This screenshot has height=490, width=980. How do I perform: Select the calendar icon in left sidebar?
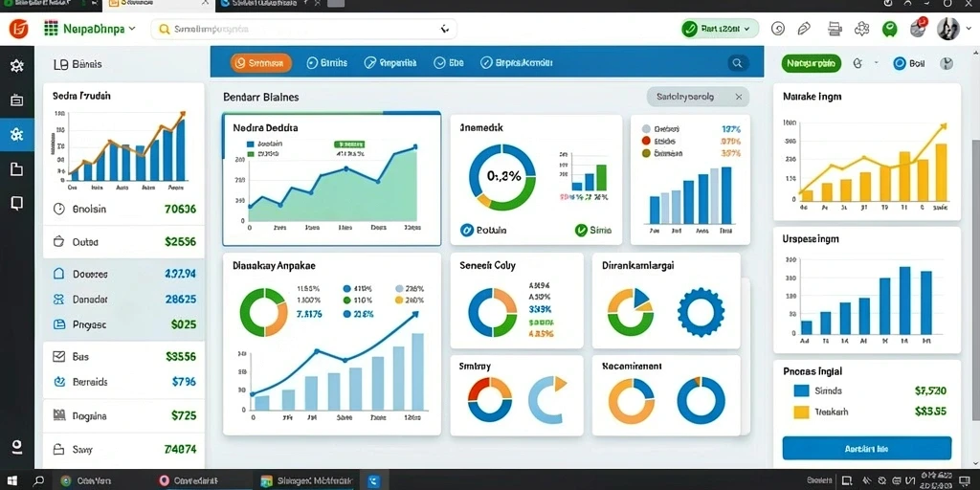[x=17, y=100]
